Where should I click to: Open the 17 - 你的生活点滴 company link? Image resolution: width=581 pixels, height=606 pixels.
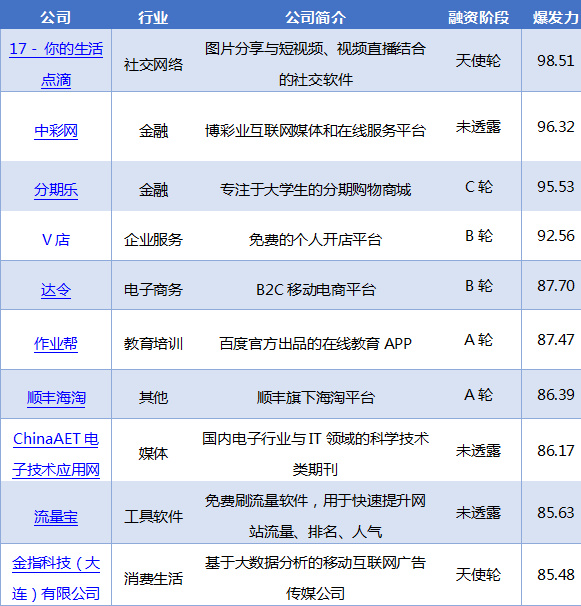56,64
